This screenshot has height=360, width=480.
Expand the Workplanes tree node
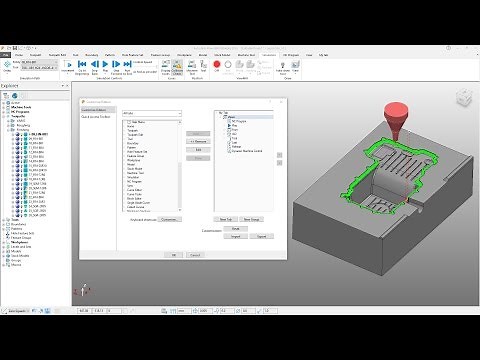pyautogui.click(x=4, y=242)
